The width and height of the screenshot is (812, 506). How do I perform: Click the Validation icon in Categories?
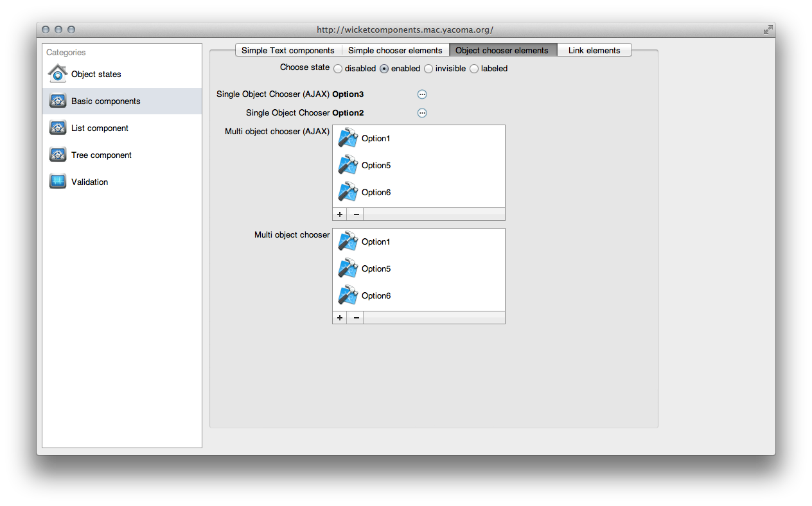point(57,182)
